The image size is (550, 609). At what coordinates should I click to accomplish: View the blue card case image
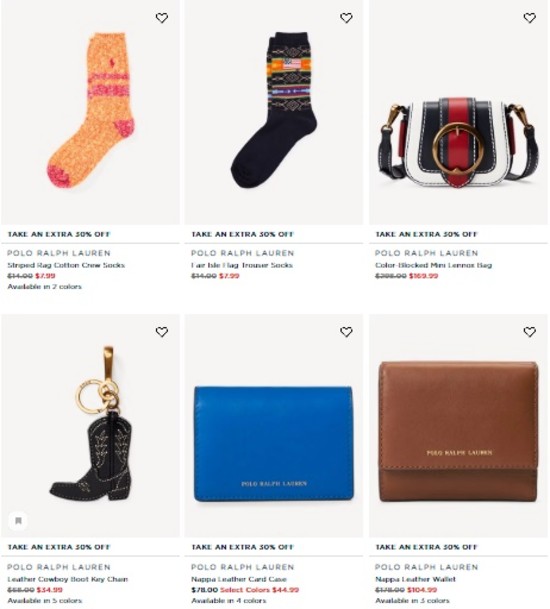click(274, 426)
